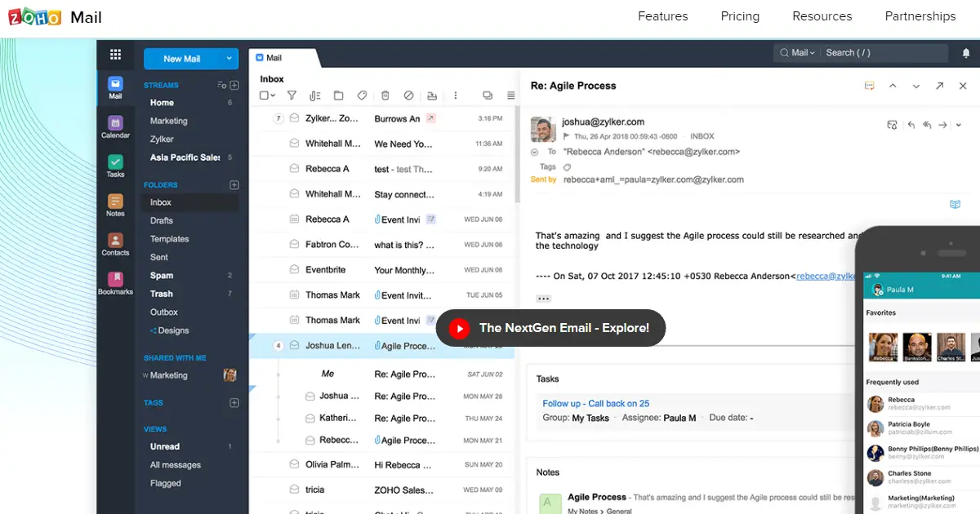Click the tag icon in Inbox toolbar
Viewport: 980px width, 514px height.
pos(362,95)
